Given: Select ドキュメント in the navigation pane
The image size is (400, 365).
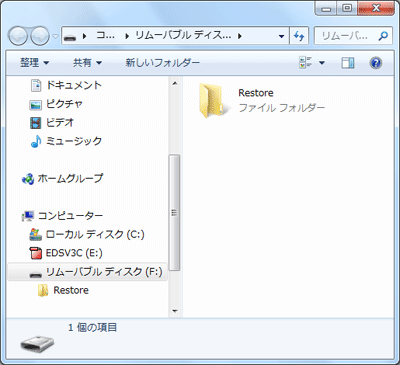Looking at the screenshot, I should pyautogui.click(x=73, y=85).
